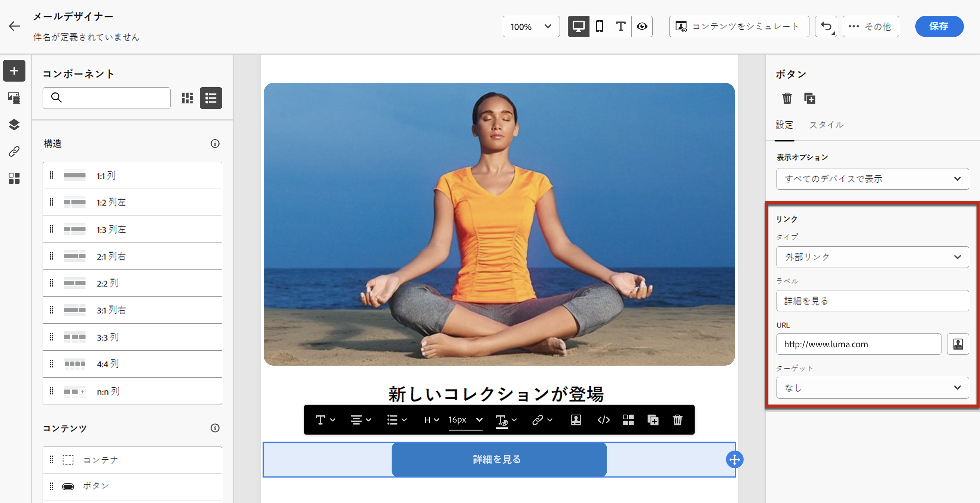Switch to the スタイル tab
Screen dimensions: 980x503
click(826, 125)
